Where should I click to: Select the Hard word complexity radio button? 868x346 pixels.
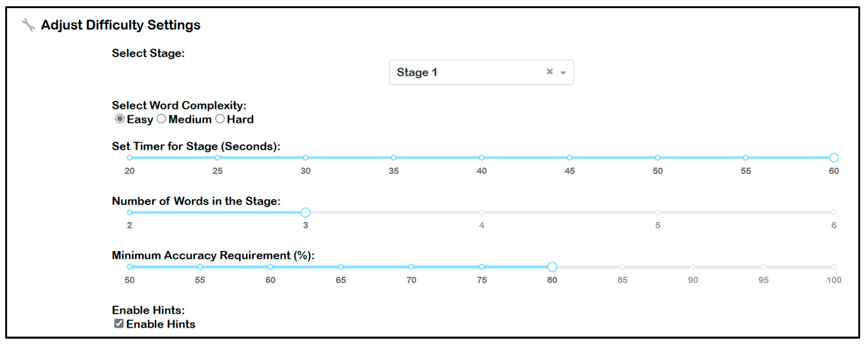[220, 119]
